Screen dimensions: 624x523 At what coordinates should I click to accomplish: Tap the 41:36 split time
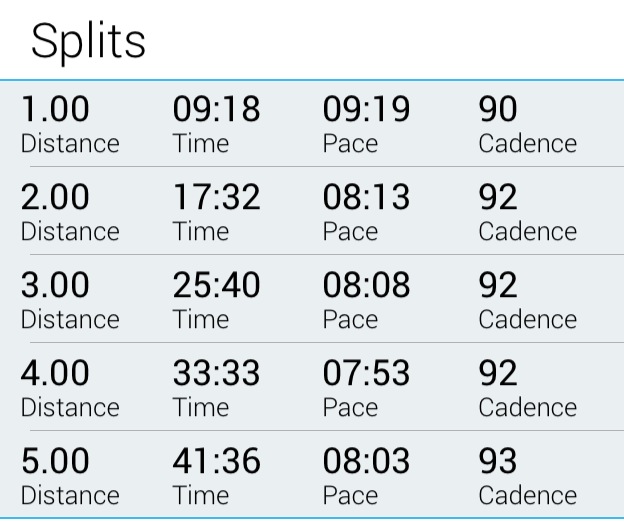pos(216,461)
